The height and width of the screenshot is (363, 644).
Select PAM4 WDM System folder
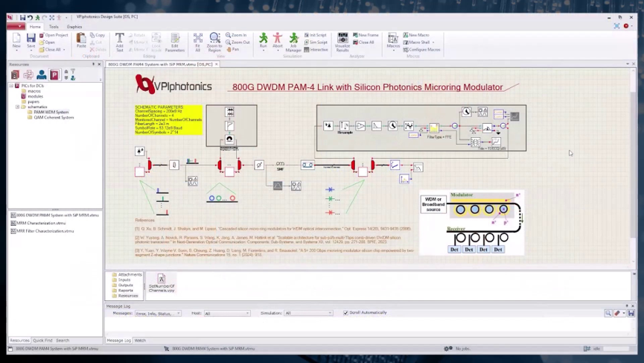[51, 112]
